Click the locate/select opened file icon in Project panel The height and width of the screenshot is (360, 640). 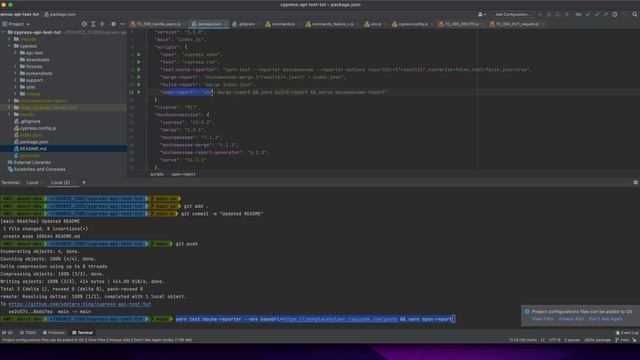click(x=84, y=24)
